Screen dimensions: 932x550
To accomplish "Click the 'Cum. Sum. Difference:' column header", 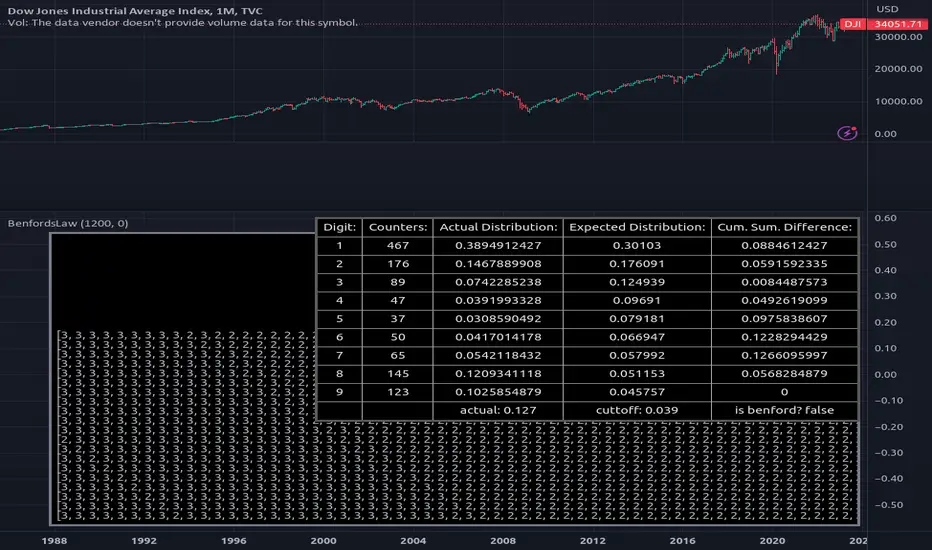I will 785,227.
